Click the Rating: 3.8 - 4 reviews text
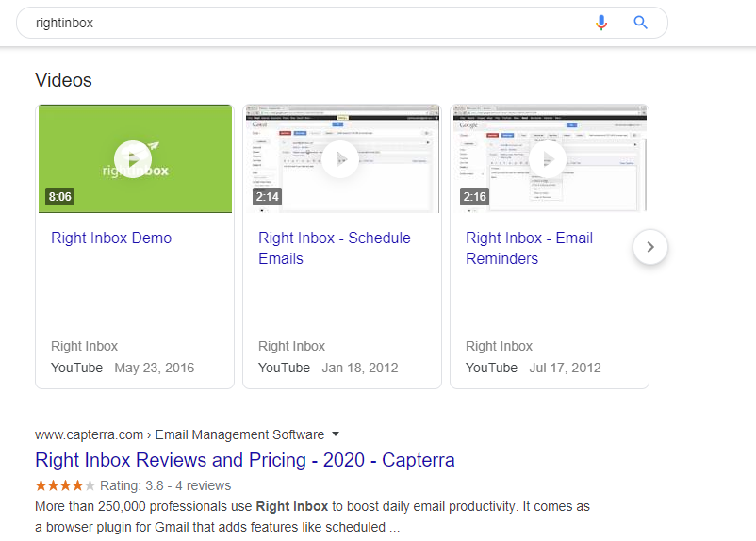Image resolution: width=756 pixels, height=541 pixels. 165,485
